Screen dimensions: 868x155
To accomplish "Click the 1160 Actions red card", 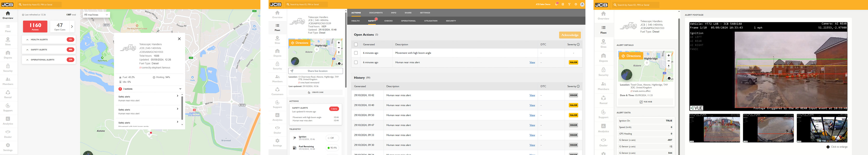I will [x=35, y=27].
